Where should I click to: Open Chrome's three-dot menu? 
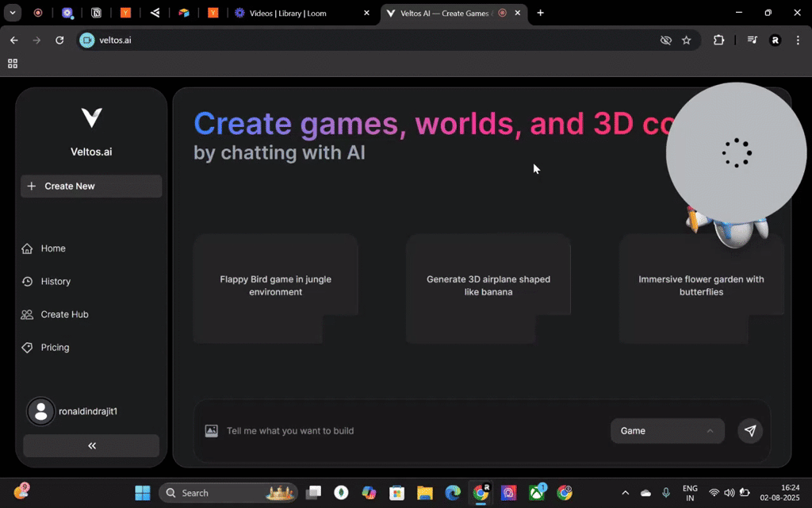[798, 40]
